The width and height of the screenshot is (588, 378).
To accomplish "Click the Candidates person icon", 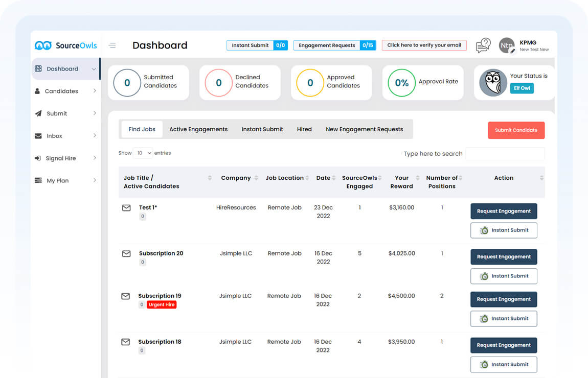I will click(x=37, y=91).
